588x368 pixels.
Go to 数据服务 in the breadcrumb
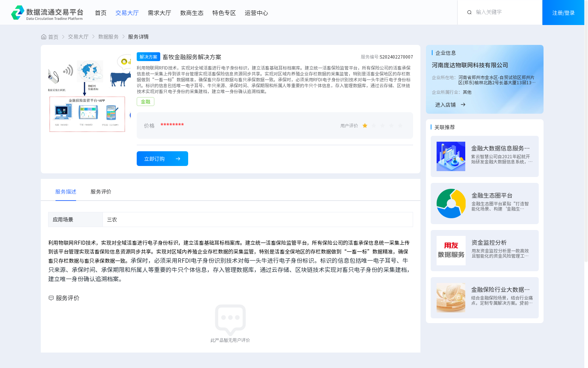(x=108, y=37)
